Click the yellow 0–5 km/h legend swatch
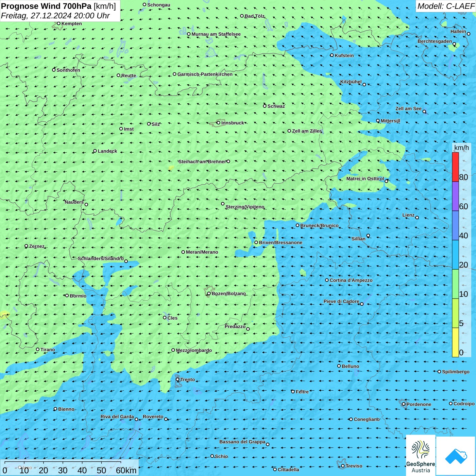The image size is (476, 476). point(455,342)
